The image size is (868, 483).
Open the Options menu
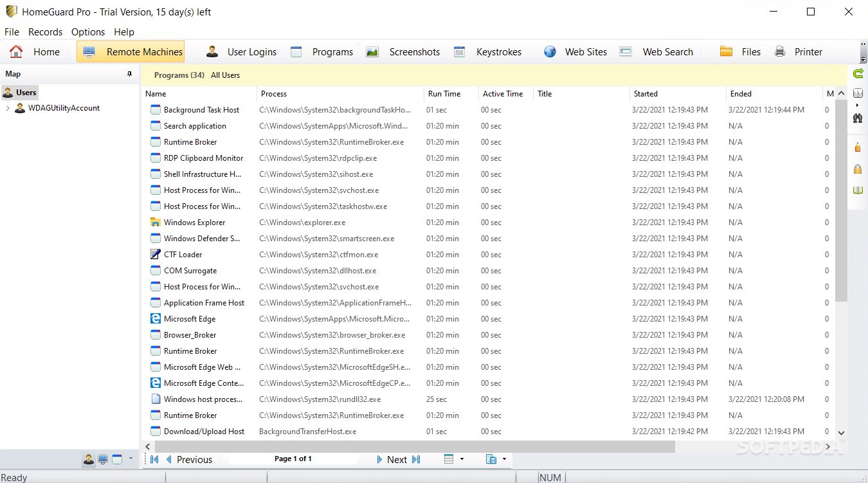tap(88, 32)
